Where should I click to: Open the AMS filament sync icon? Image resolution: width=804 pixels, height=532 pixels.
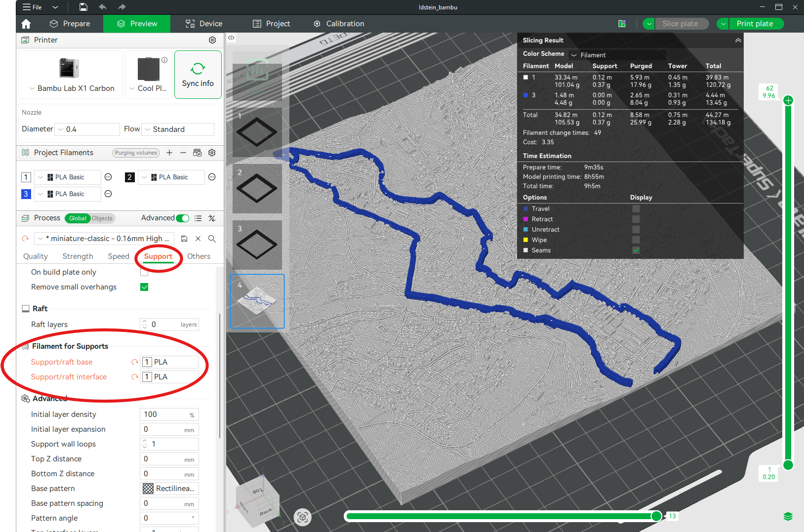[198, 153]
